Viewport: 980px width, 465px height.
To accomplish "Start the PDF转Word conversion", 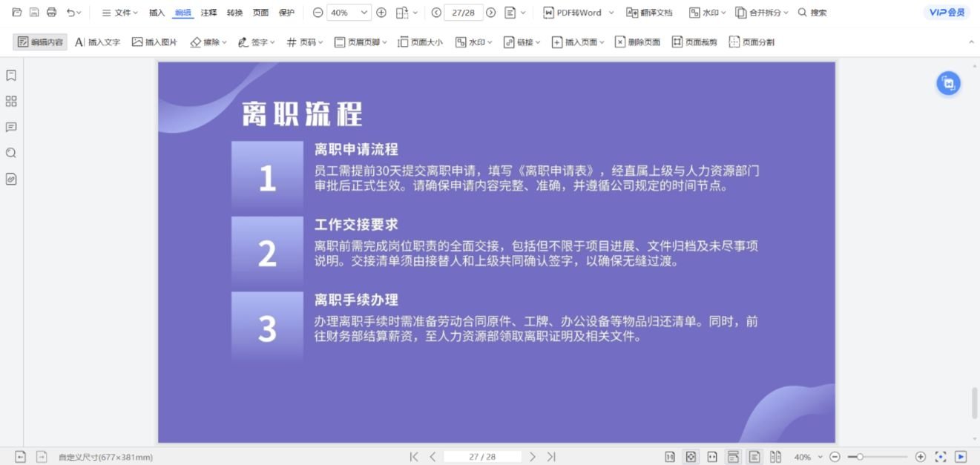I will (578, 13).
